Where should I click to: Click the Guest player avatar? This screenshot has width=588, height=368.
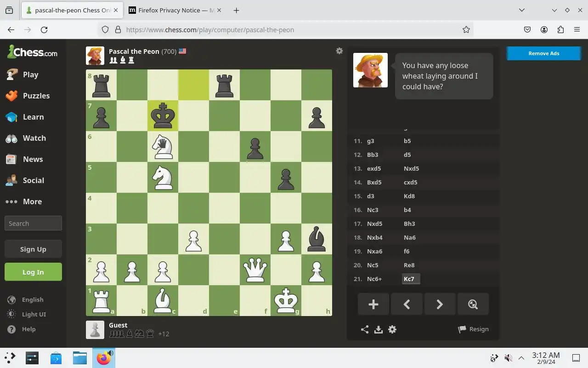click(x=95, y=330)
